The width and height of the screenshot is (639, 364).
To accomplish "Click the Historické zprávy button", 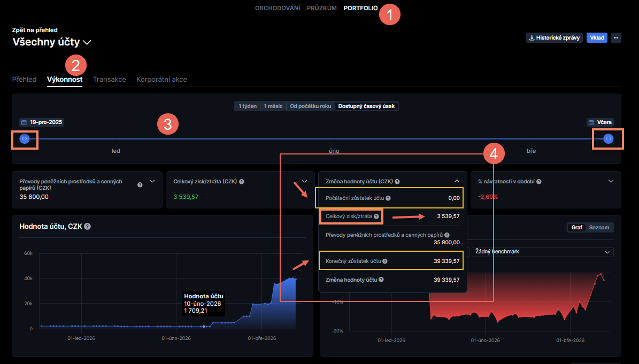I will pyautogui.click(x=554, y=38).
